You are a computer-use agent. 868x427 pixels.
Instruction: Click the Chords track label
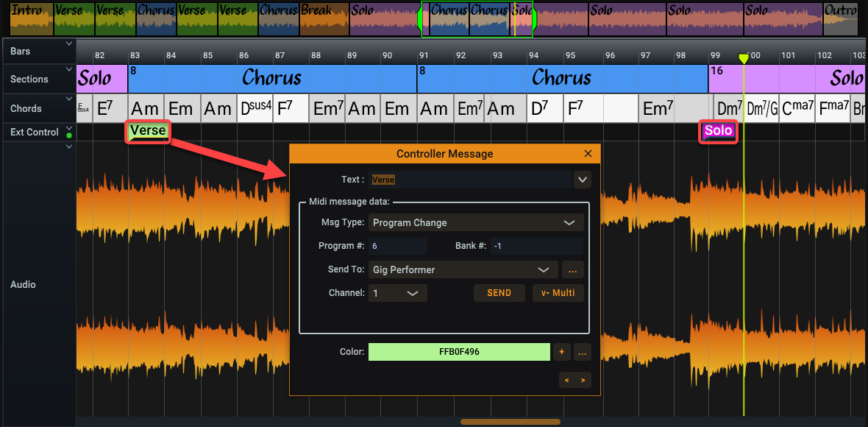(x=26, y=108)
